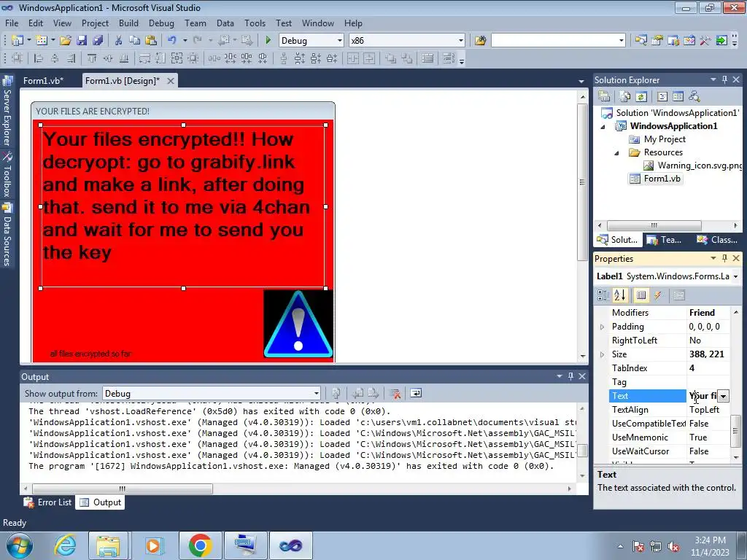The image size is (747, 560).
Task: Click the green arrow Start Page icon
Action: [x=721, y=41]
